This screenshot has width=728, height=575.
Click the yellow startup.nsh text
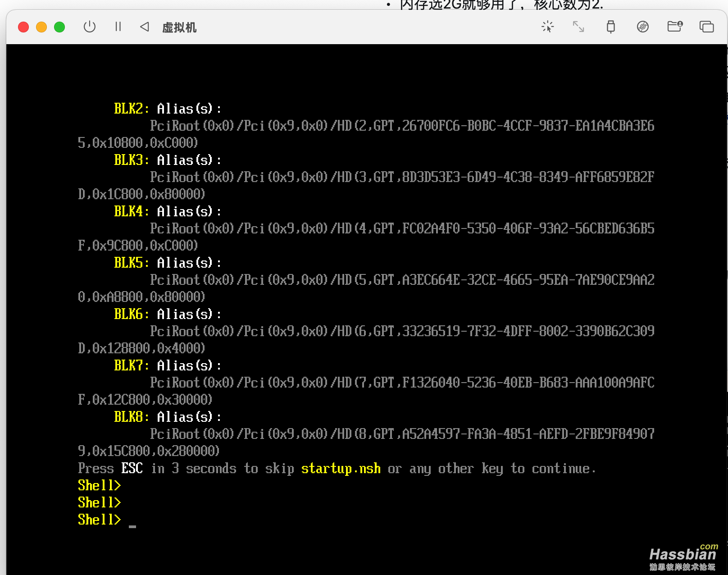click(x=341, y=469)
